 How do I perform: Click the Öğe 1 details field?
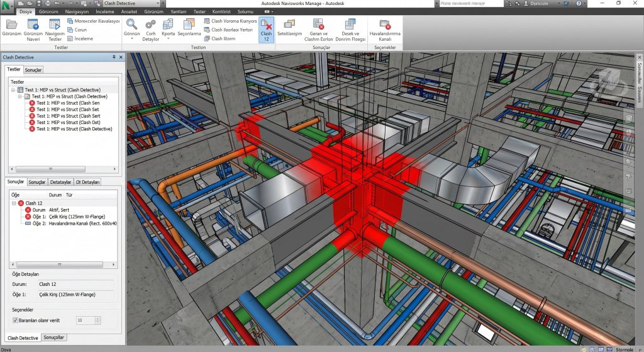click(x=75, y=295)
